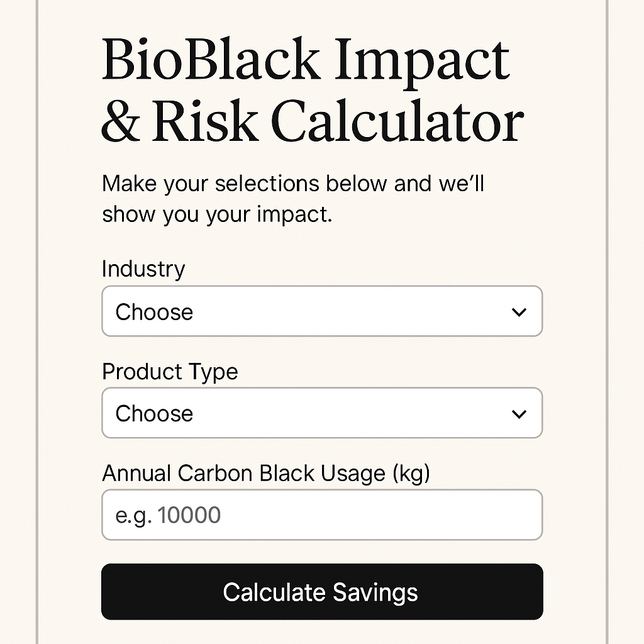Viewport: 644px width, 644px height.
Task: Focus the Annual Carbon Black Usage input
Action: click(x=321, y=516)
